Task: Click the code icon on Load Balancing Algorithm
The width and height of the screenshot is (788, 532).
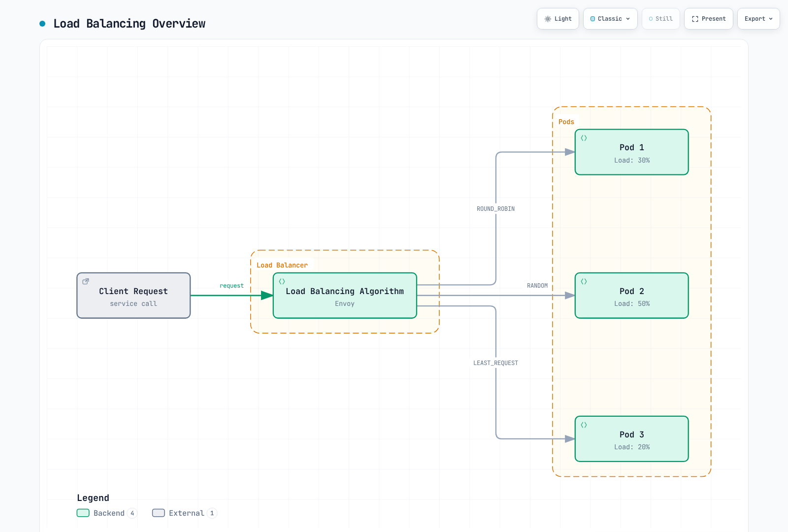Action: 282,281
